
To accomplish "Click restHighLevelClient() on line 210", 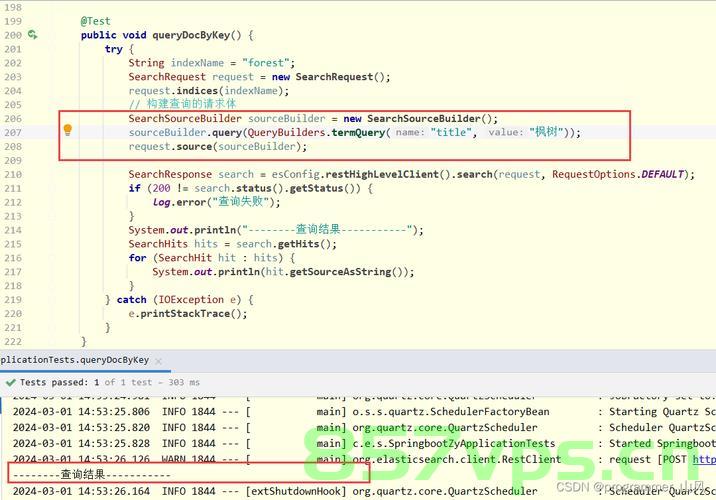I will [x=388, y=174].
